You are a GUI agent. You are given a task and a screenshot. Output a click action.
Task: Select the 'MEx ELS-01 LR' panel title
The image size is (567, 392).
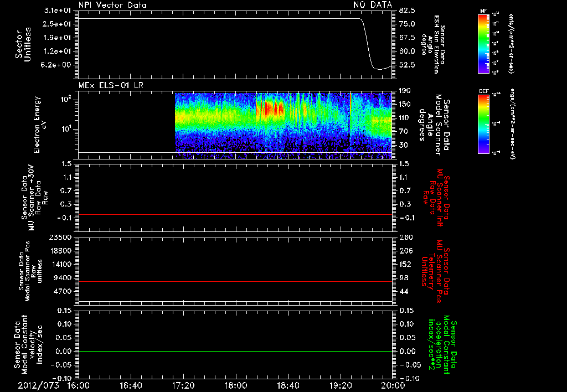click(111, 86)
